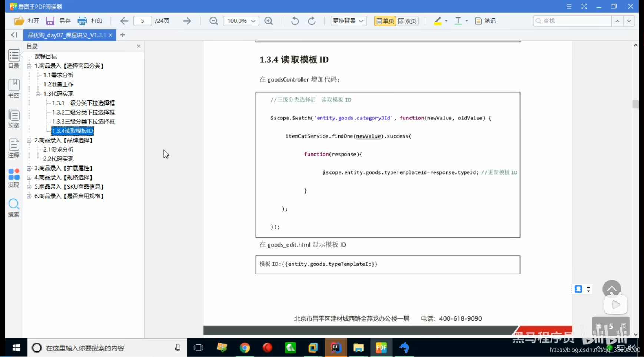Collapse the 1.3代码实现 node
Image resolution: width=644 pixels, height=357 pixels.
click(38, 94)
